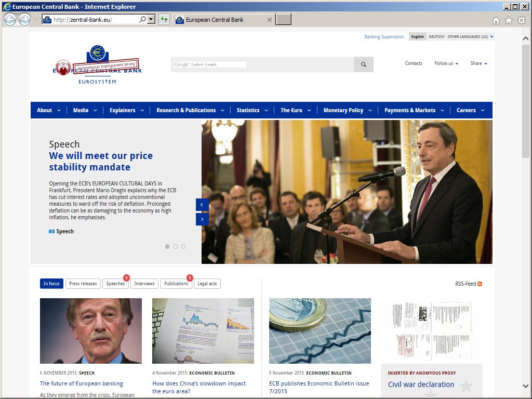
Task: Open the economic charts bulletin thumbnail
Action: [x=203, y=331]
